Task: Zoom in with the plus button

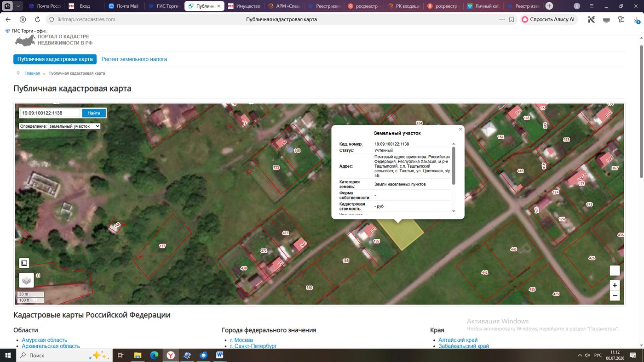Action: [615, 285]
